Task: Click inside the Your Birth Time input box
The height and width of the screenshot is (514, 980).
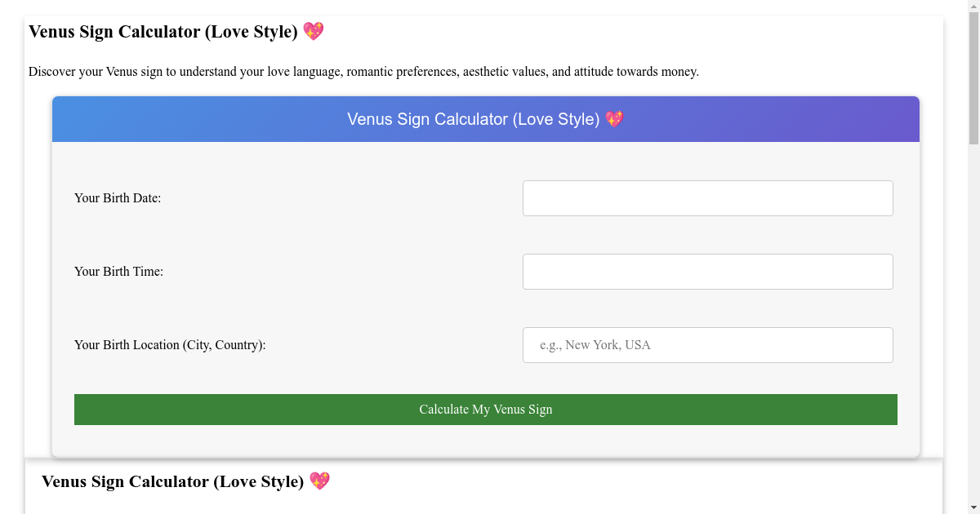Action: click(x=707, y=271)
